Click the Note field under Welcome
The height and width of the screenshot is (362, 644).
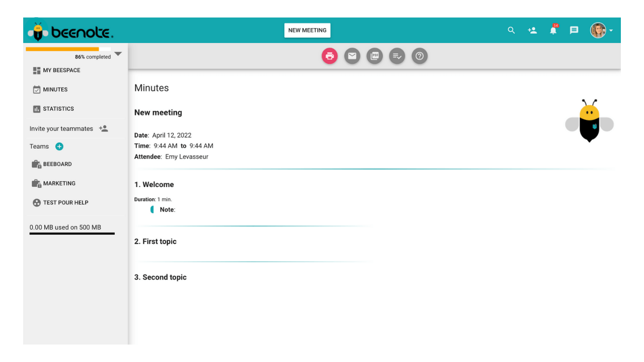point(168,210)
